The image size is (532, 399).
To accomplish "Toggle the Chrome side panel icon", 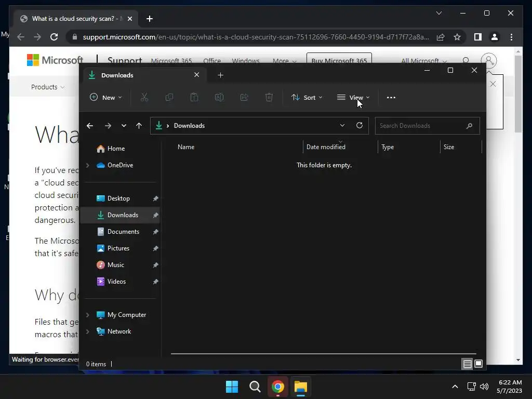I will [x=478, y=37].
